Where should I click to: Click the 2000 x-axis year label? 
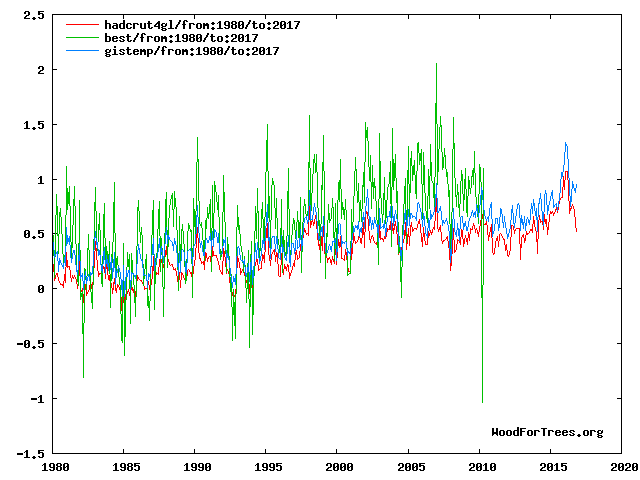(339, 467)
